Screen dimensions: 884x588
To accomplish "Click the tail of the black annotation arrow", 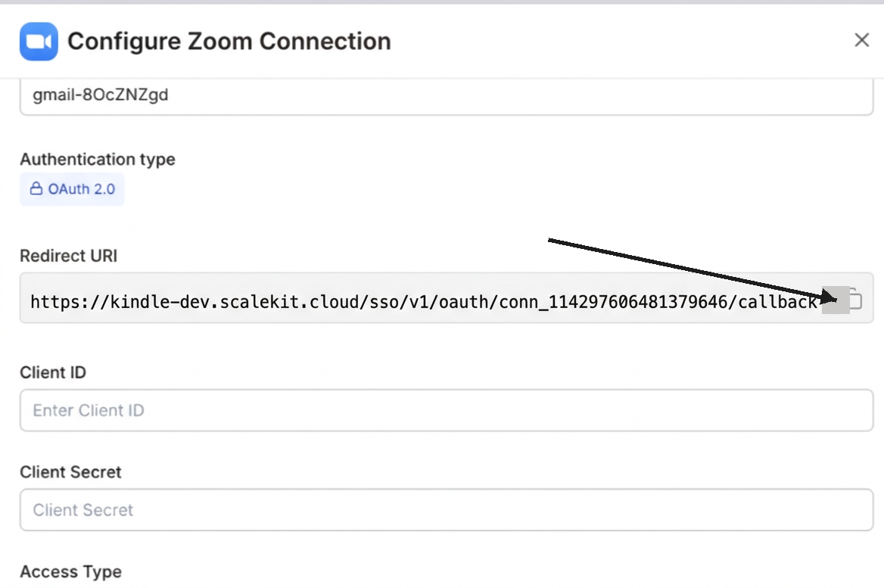I will pos(549,241).
